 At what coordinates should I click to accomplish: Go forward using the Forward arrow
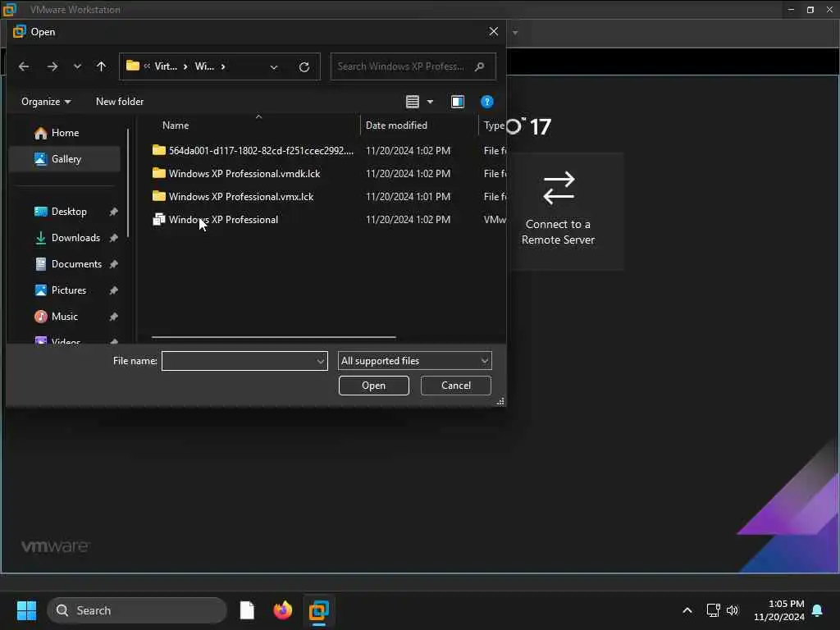point(52,66)
